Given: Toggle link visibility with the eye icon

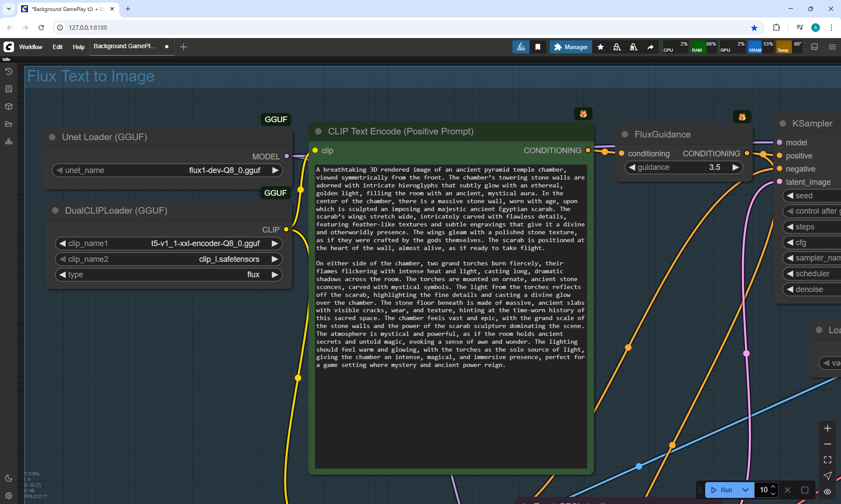Looking at the screenshot, I should tap(827, 492).
